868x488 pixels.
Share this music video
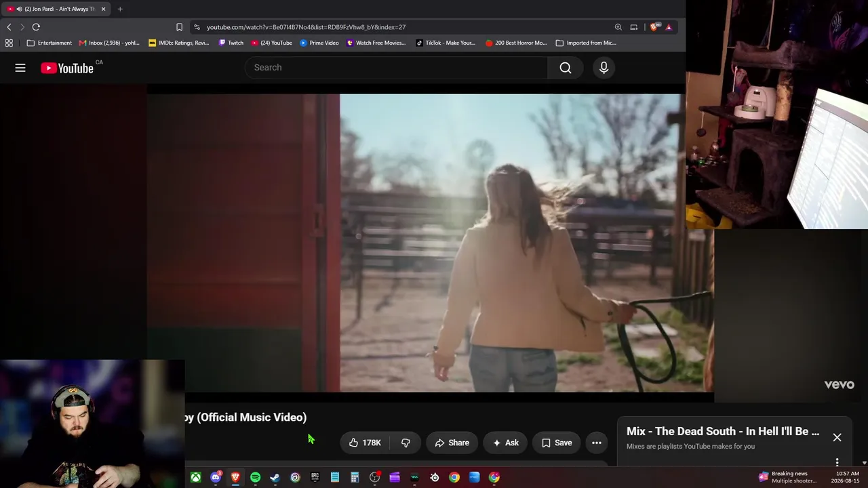(x=452, y=443)
